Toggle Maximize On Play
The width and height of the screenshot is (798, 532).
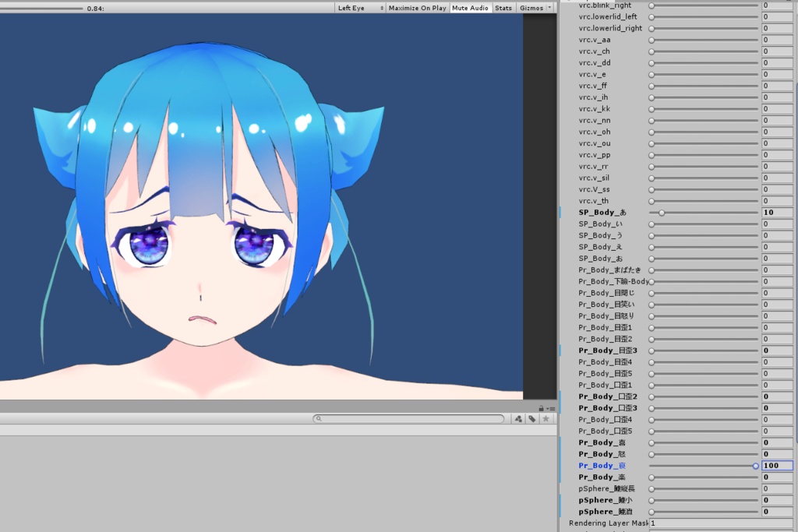[418, 8]
